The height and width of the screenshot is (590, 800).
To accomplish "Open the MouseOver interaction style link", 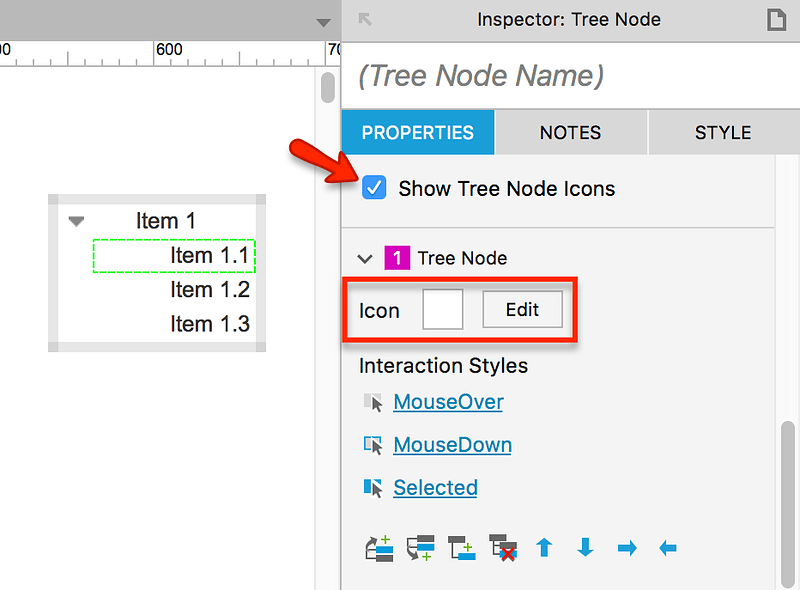I will point(448,402).
